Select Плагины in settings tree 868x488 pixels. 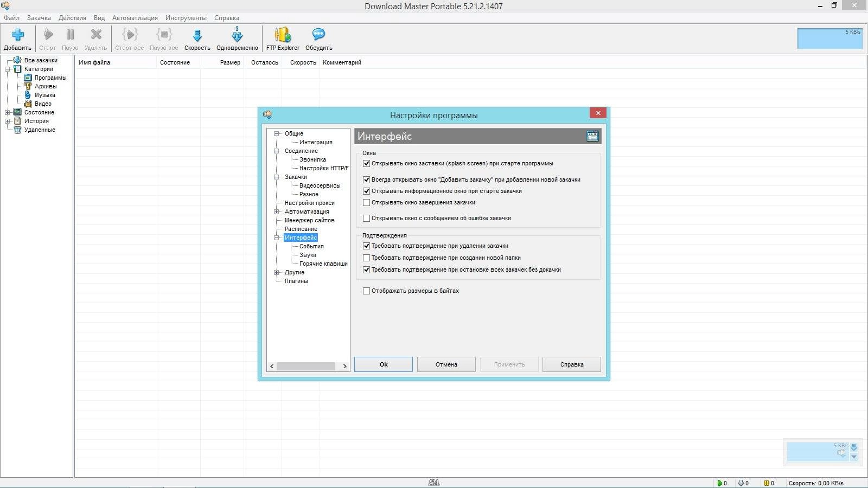click(x=296, y=281)
